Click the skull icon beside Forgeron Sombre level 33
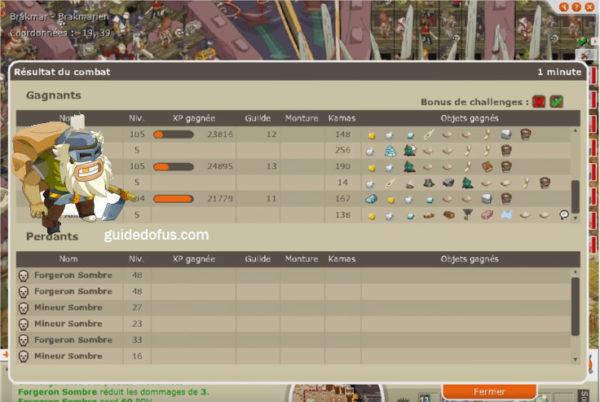Viewport: 600px width, 402px height. 23,340
